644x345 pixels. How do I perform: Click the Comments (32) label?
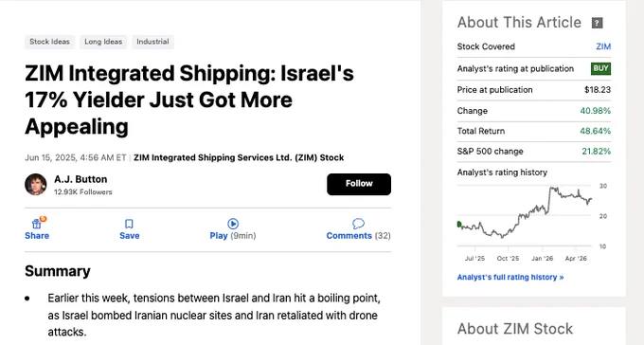pos(358,236)
